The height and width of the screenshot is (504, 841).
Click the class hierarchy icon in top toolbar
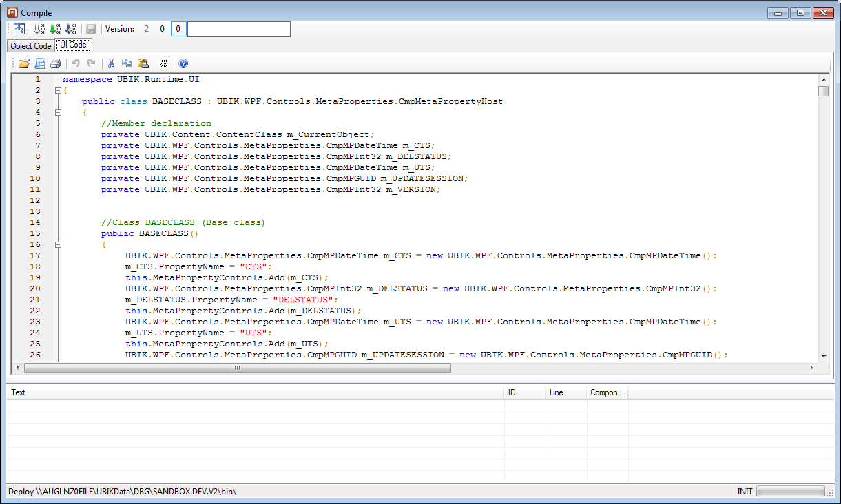tap(19, 29)
